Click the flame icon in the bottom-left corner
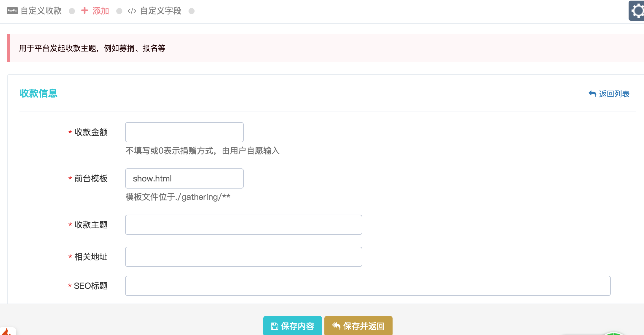The width and height of the screenshot is (644, 335). coord(7,331)
